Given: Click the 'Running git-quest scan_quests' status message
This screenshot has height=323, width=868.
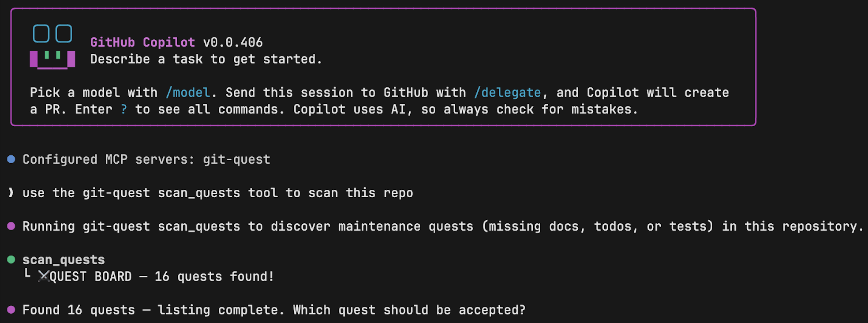Looking at the screenshot, I should tap(442, 226).
